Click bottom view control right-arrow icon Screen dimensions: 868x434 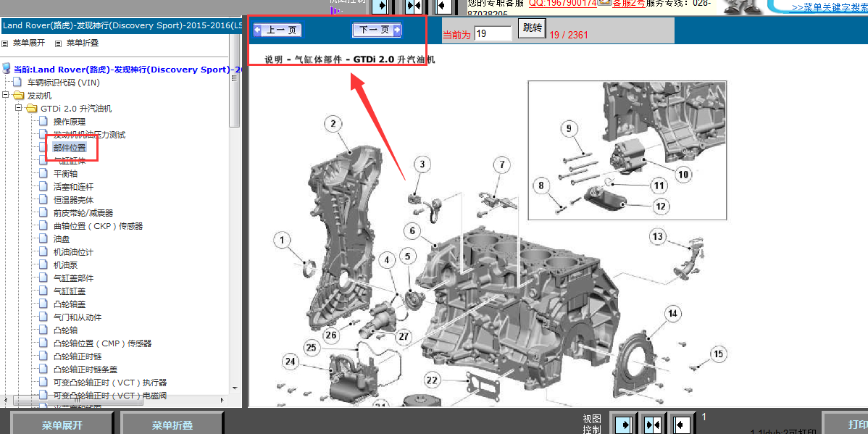coord(624,425)
